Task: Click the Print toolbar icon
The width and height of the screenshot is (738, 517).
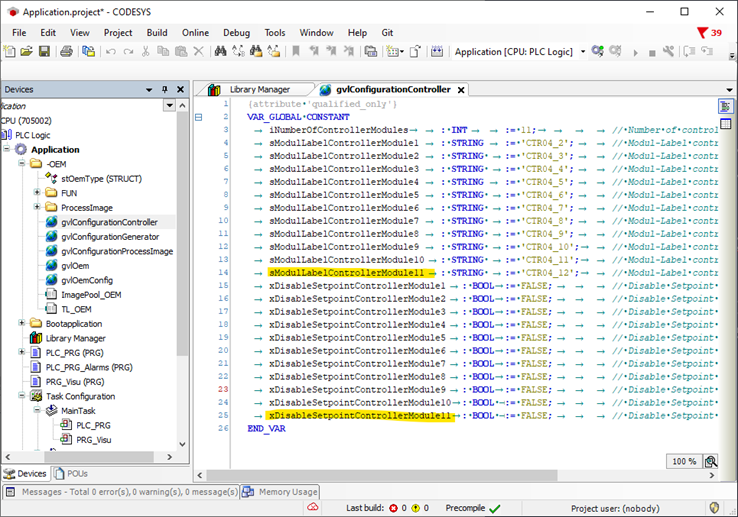Action: 65,51
